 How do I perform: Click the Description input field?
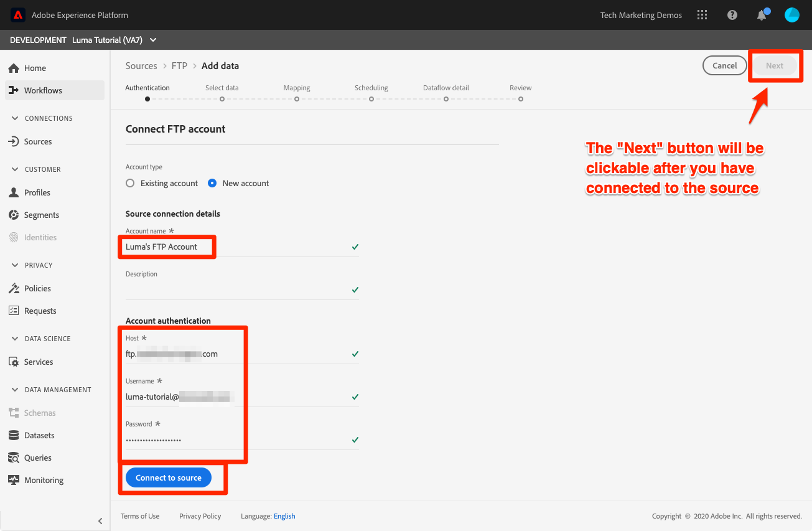(x=242, y=290)
